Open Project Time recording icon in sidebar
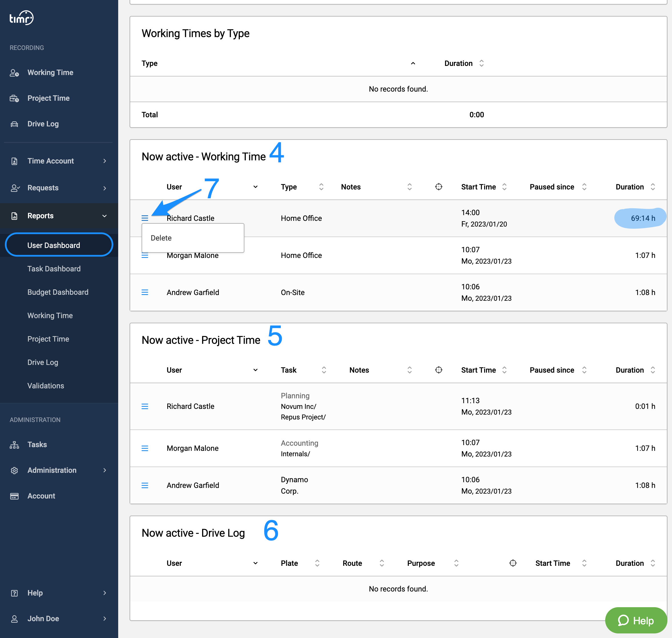This screenshot has height=638, width=672. click(14, 98)
